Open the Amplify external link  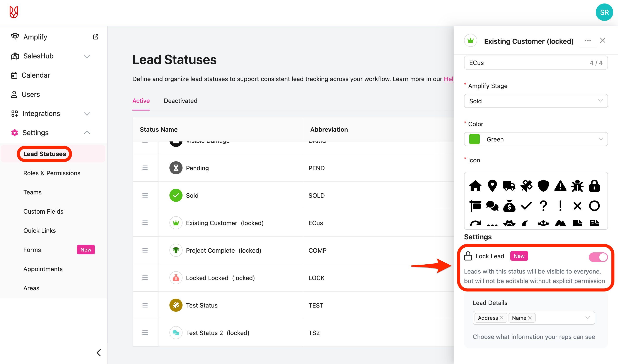[96, 37]
